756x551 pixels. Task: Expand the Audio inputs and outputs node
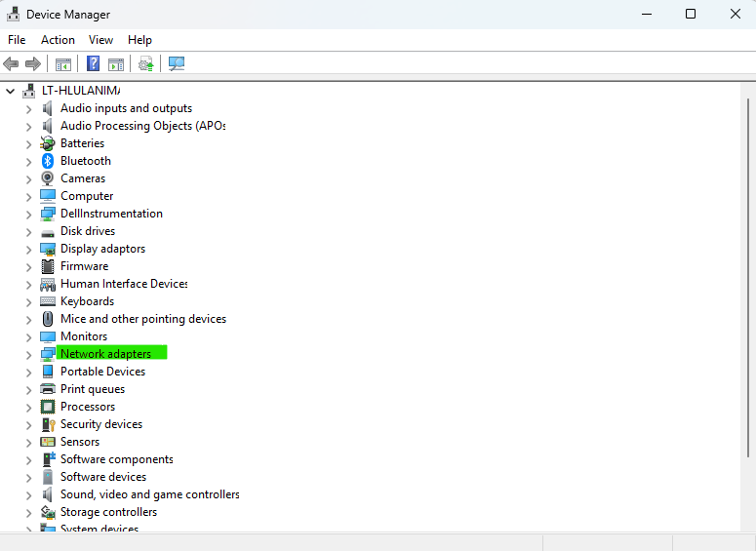pos(29,109)
